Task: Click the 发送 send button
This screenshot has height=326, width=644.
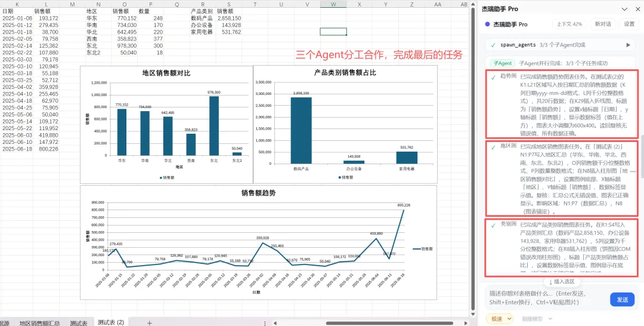Action: pos(622,299)
